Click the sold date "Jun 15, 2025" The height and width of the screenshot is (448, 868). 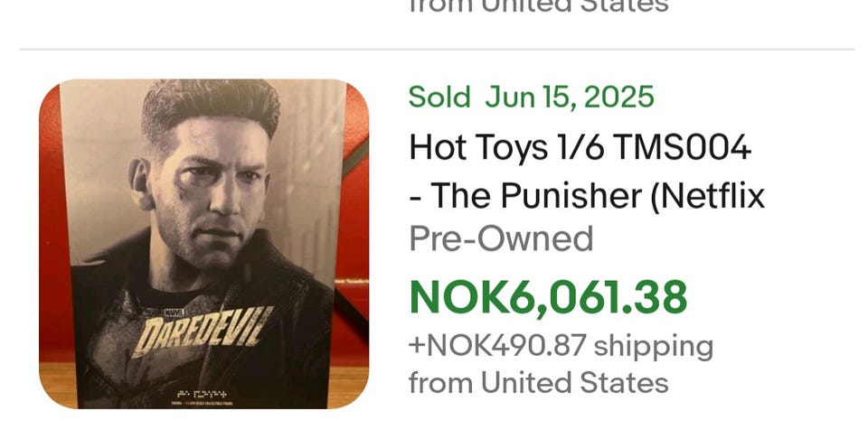(569, 97)
